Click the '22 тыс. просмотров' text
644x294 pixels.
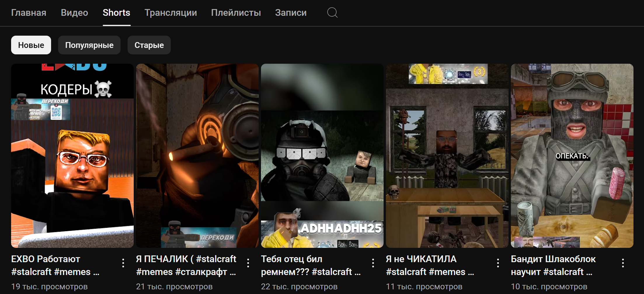pos(299,286)
